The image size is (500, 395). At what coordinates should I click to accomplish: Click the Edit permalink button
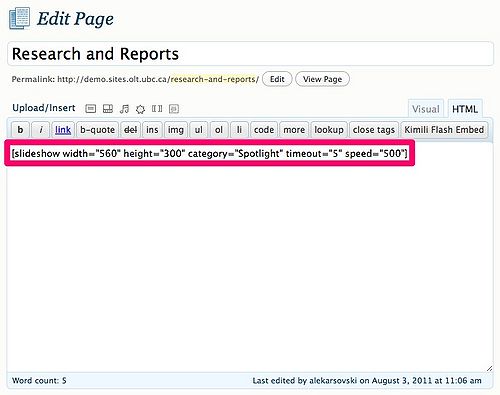click(x=277, y=79)
